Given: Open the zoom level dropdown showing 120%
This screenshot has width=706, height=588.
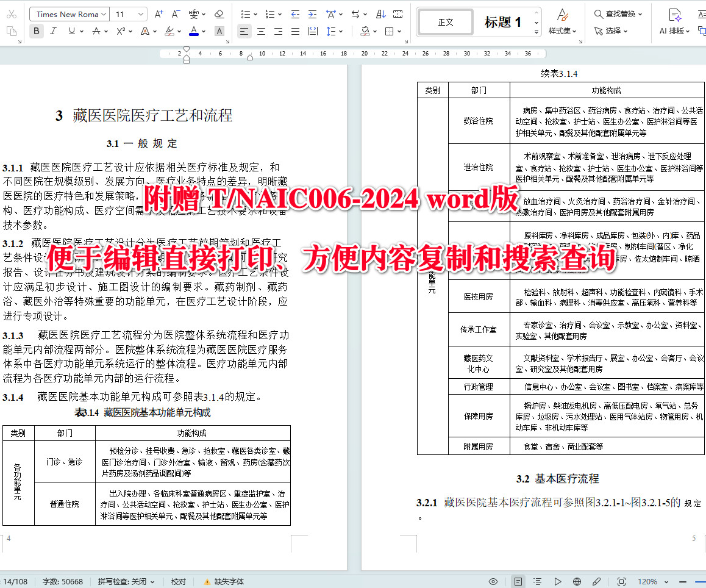Looking at the screenshot, I should 651,581.
